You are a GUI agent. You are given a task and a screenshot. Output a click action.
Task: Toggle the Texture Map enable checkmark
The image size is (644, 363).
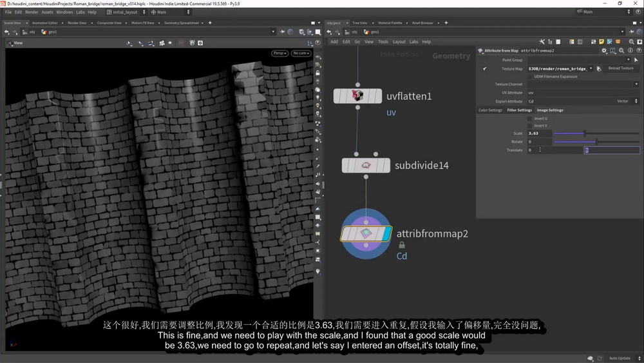tap(485, 68)
